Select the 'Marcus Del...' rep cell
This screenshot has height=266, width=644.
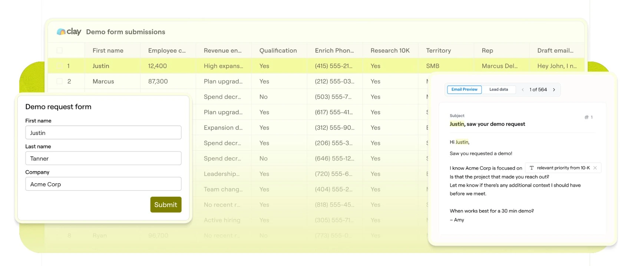502,66
